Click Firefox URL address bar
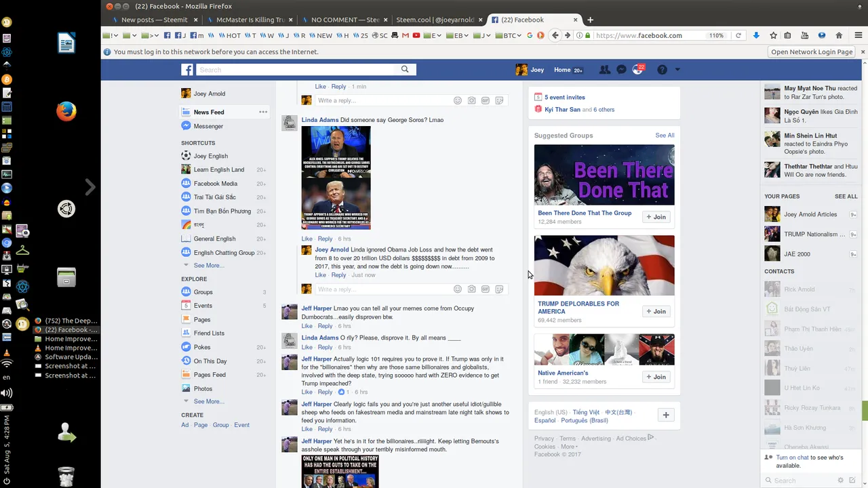Viewport: 868px width, 488px height. tap(649, 35)
